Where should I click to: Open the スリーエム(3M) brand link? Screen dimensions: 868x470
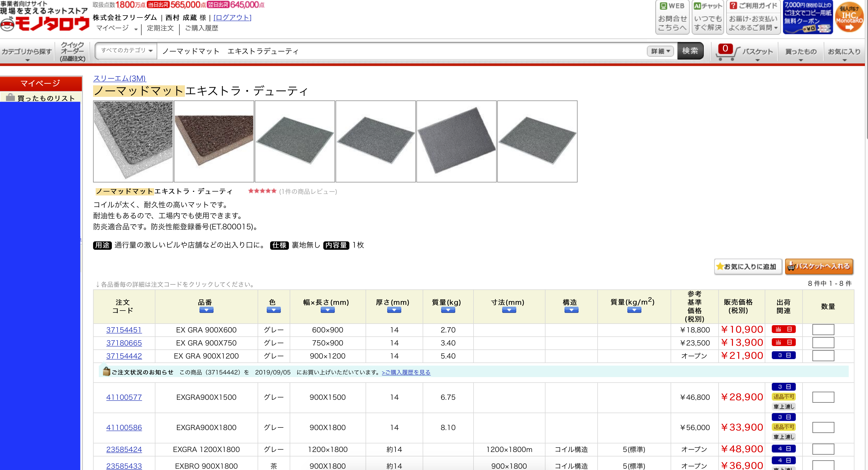(120, 78)
